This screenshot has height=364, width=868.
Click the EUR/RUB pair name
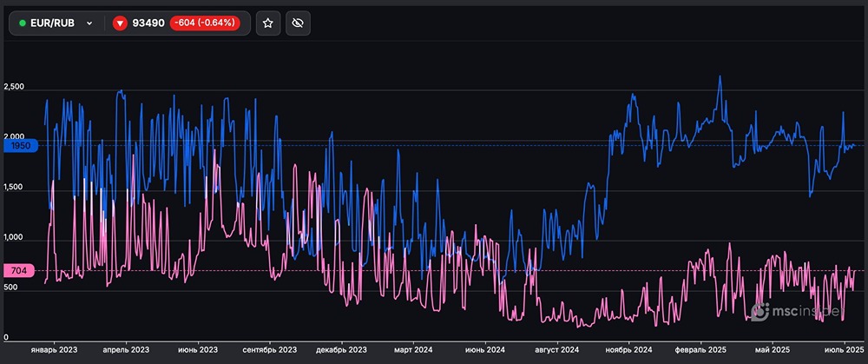[53, 23]
